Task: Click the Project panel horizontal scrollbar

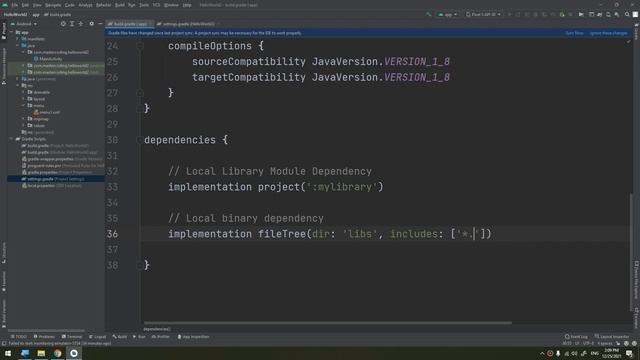Action: click(47, 331)
